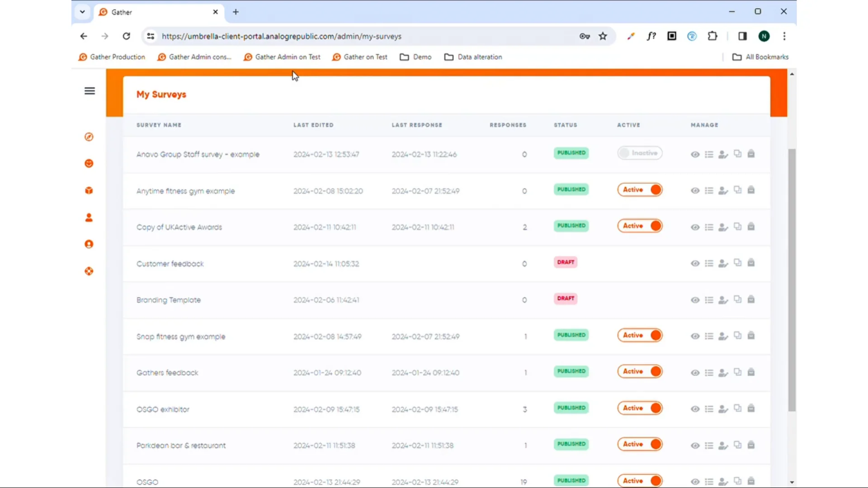Preview the Anavo Group Staff survey
This screenshot has height=488, width=868.
(x=695, y=154)
